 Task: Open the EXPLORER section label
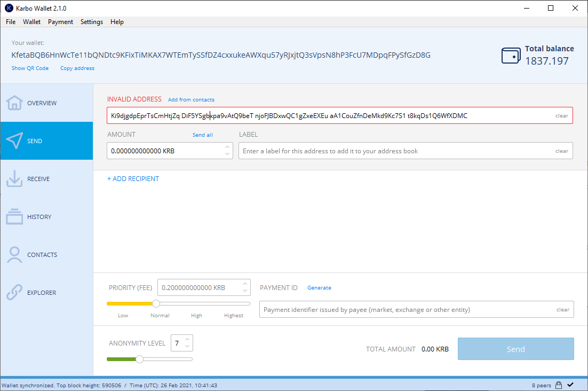(x=42, y=293)
